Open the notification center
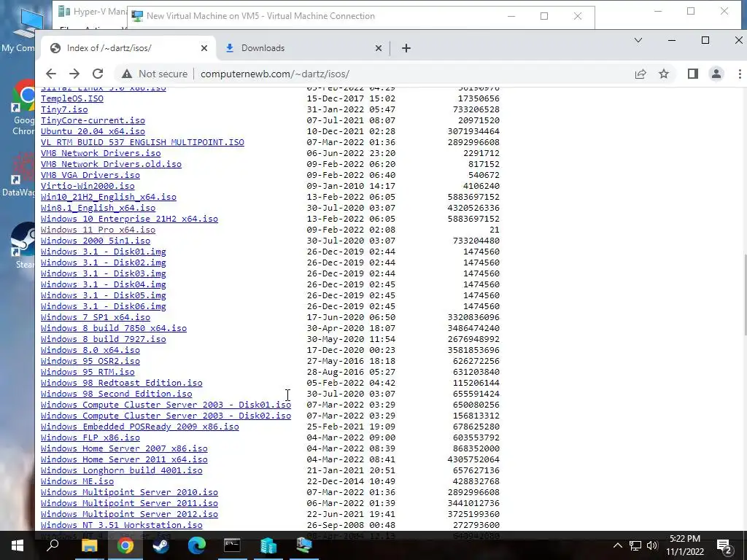Viewport: 747px width, 560px height. tap(724, 545)
